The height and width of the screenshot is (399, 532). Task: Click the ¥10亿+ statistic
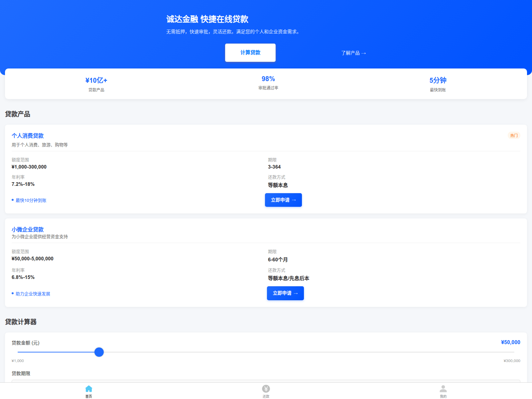pos(96,80)
